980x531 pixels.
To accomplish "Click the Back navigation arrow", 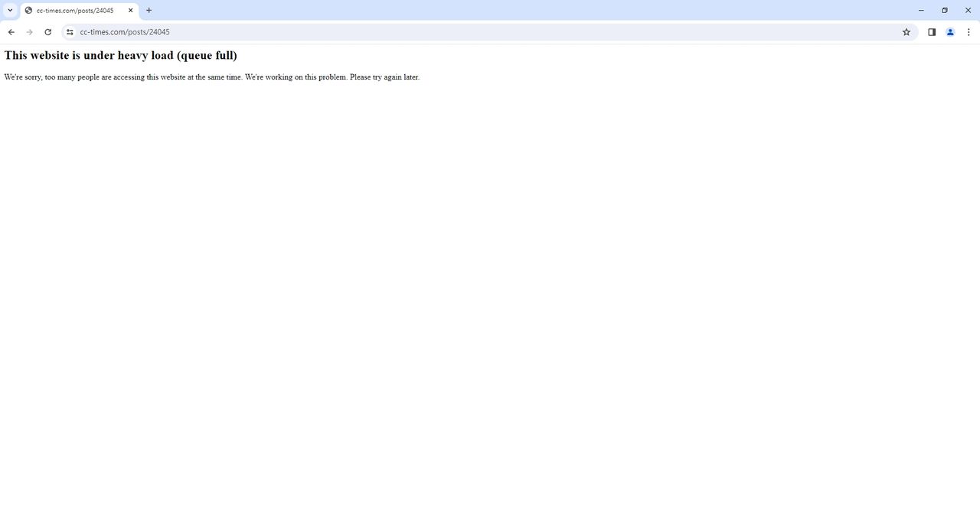I will click(x=11, y=32).
